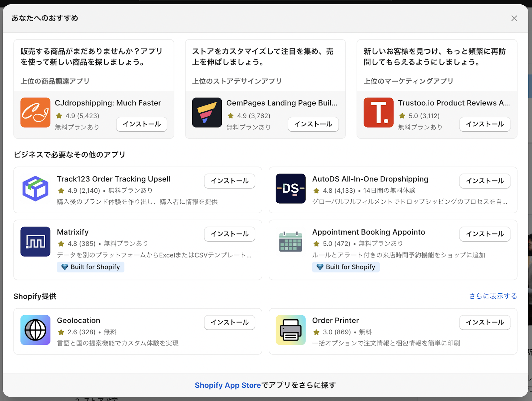This screenshot has width=532, height=401.
Task: Install the Geolocation app
Action: (x=229, y=323)
